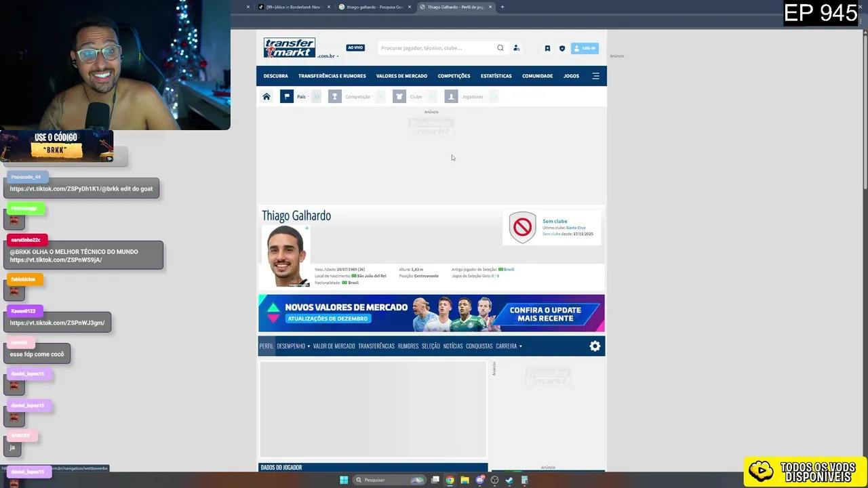
Task: Open the DESCUBRA menu
Action: [x=275, y=76]
